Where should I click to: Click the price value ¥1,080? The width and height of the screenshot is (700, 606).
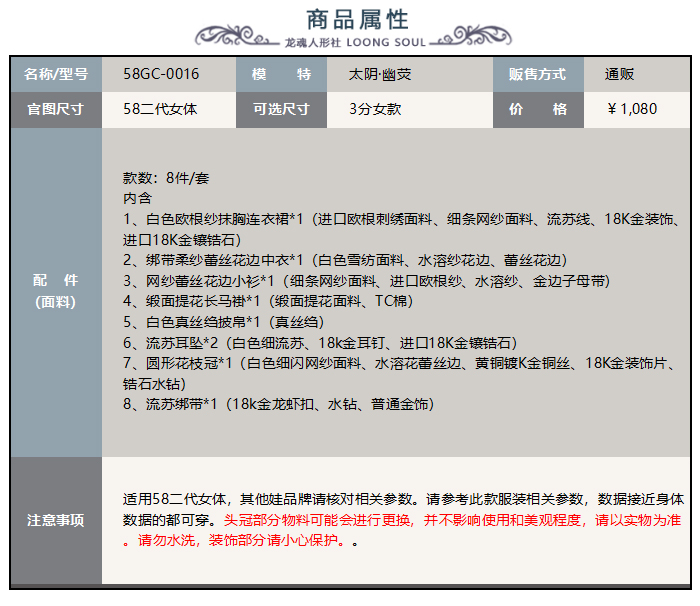pyautogui.click(x=632, y=109)
